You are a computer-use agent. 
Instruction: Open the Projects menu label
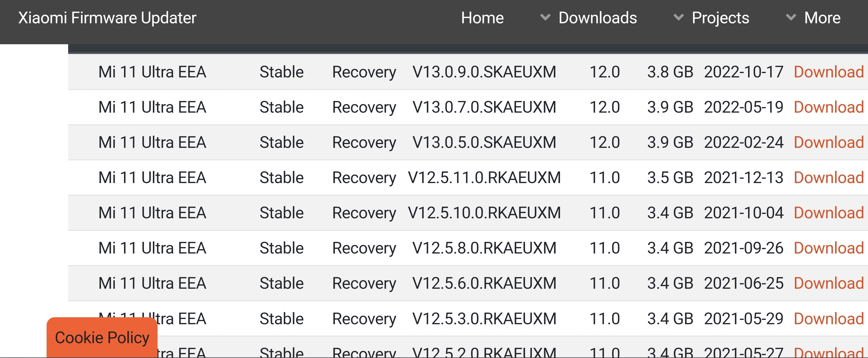tap(720, 18)
